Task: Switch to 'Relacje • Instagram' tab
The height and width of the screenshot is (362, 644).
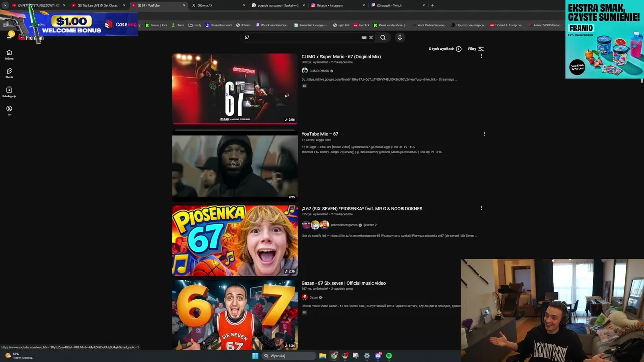Action: (338, 5)
